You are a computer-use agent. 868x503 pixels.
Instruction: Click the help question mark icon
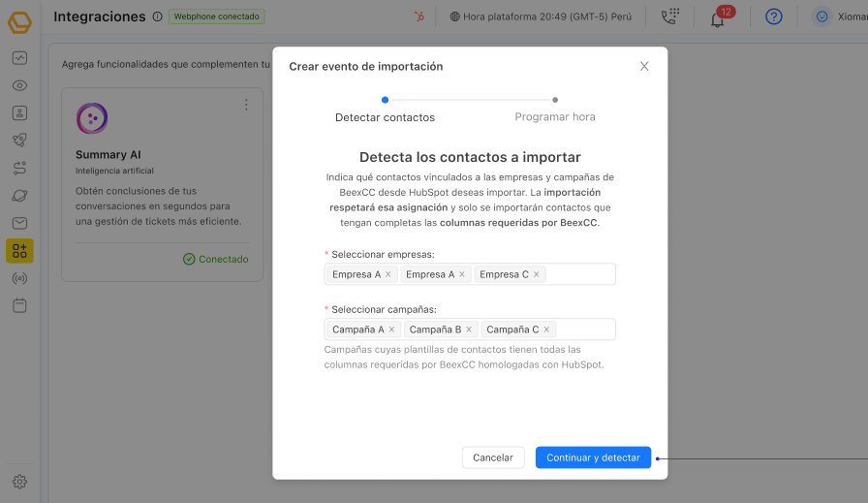(x=773, y=16)
